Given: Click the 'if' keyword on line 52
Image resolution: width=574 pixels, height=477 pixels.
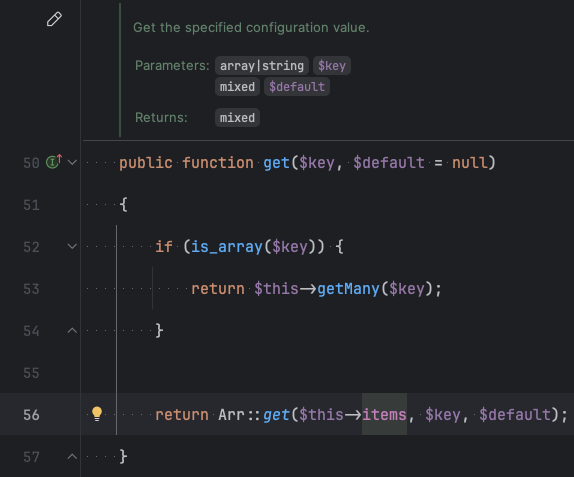Looking at the screenshot, I should click(x=164, y=247).
